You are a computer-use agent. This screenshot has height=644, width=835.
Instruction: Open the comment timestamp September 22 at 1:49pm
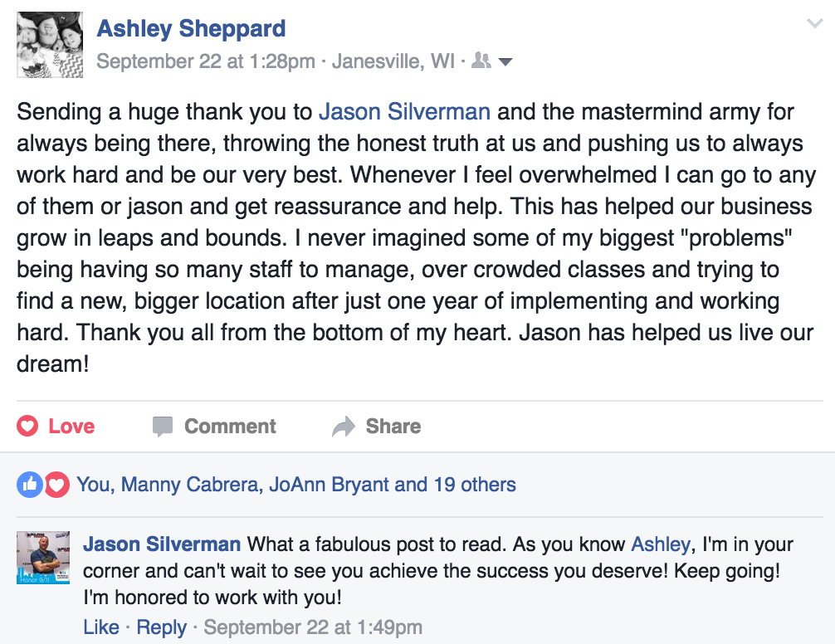point(313,627)
